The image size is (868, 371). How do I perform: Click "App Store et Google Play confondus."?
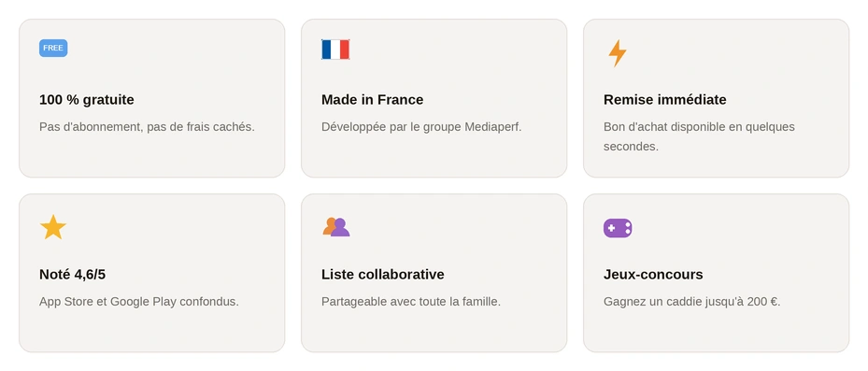pos(139,302)
